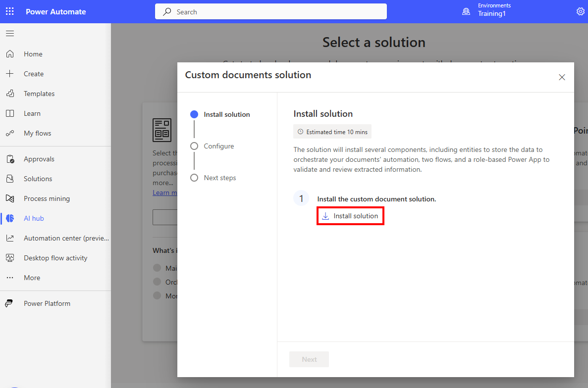Viewport: 588px width, 388px height.
Task: Click the Desktop flow activity icon
Action: point(10,258)
